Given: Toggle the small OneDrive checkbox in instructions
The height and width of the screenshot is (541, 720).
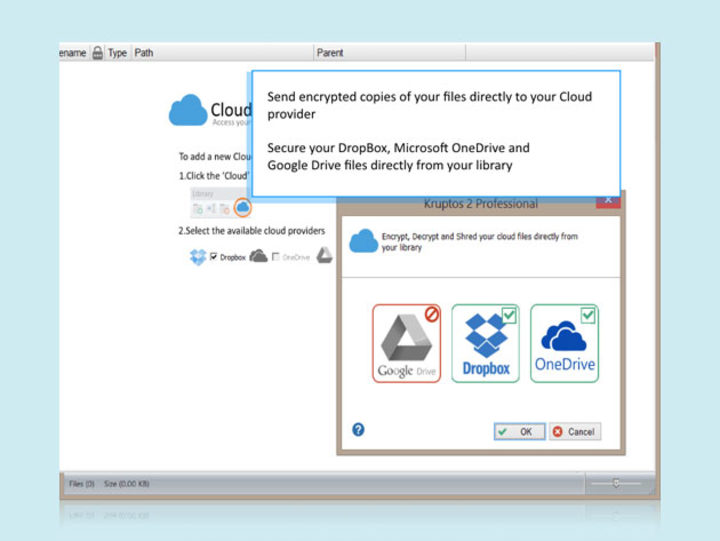Looking at the screenshot, I should pos(276,257).
